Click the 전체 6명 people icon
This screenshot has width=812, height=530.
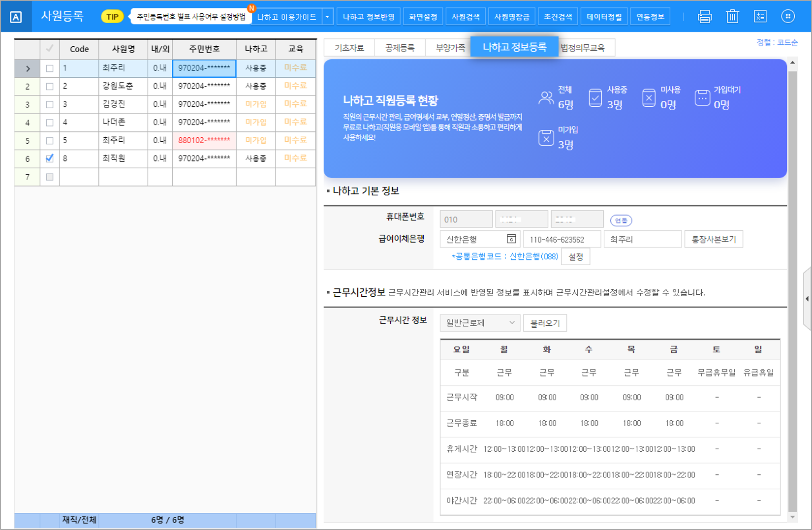546,98
